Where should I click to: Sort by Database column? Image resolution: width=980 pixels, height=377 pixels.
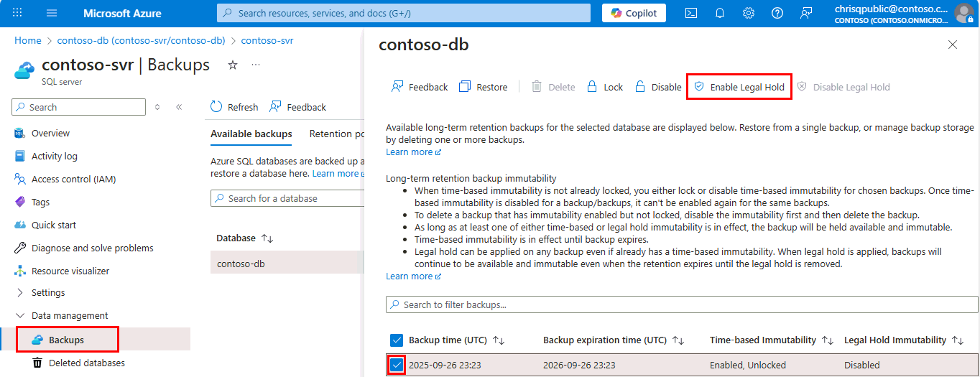click(245, 238)
